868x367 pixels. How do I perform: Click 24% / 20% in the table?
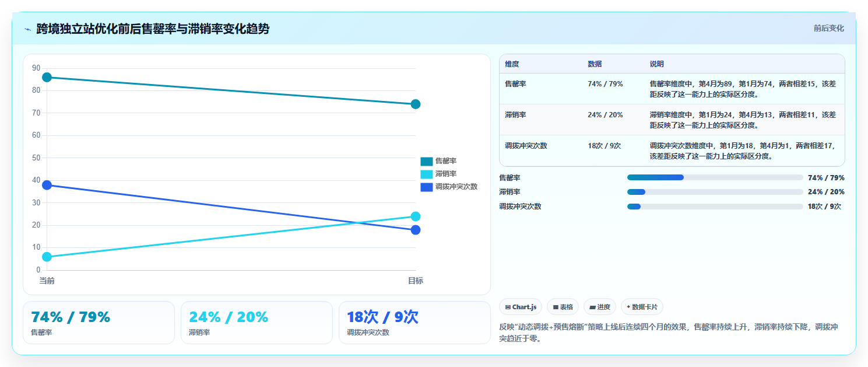(x=605, y=115)
